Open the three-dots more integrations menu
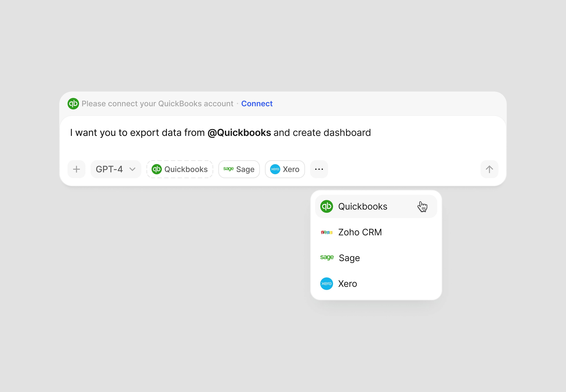Viewport: 566px width, 392px height. [x=319, y=169]
